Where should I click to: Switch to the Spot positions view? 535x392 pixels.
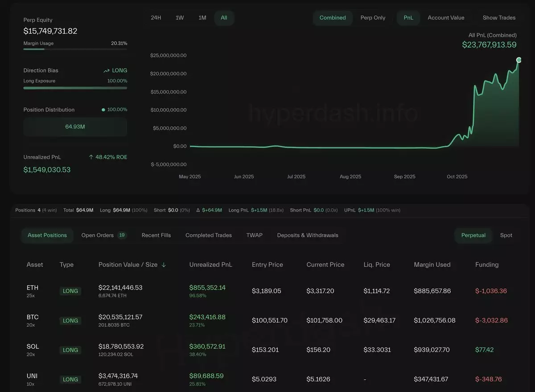point(506,235)
